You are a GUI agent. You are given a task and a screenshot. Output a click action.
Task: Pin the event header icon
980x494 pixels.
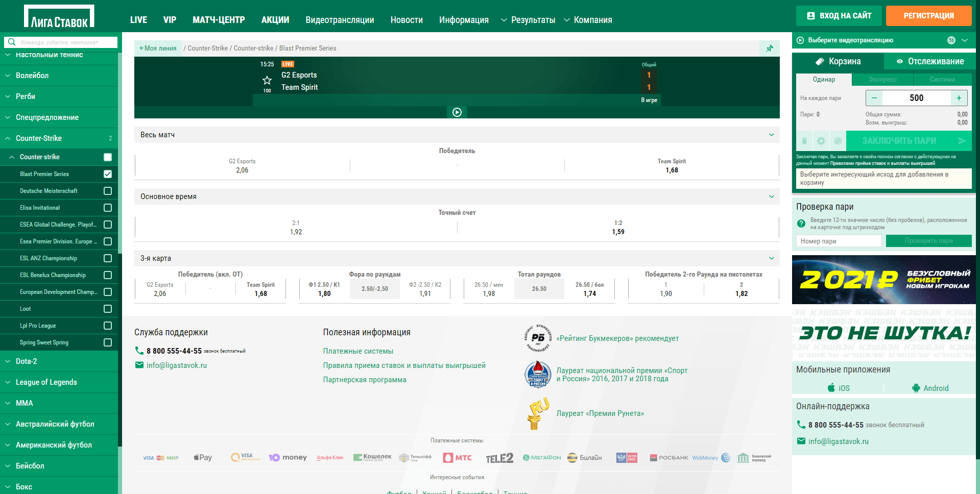coord(770,48)
